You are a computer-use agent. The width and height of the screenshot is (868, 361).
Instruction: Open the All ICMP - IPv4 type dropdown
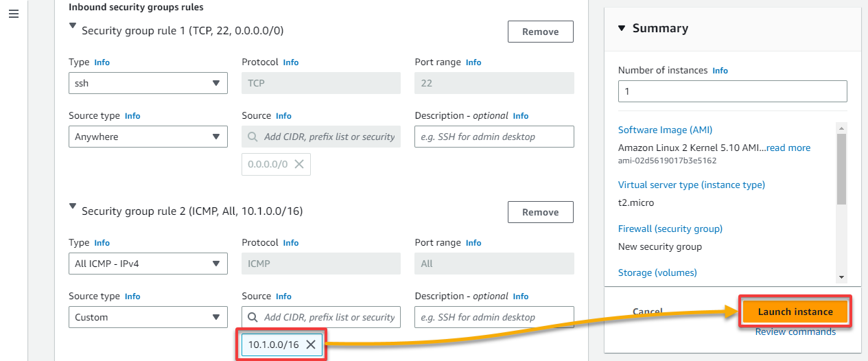click(x=148, y=264)
